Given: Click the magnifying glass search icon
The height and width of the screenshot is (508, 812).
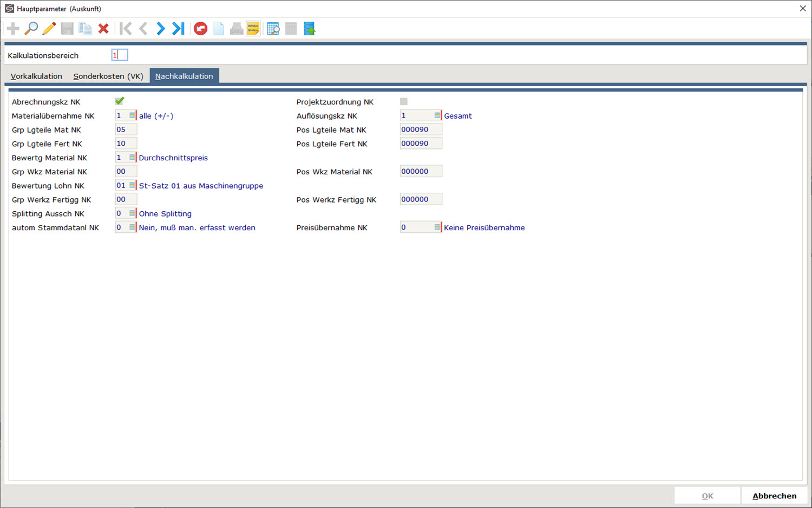Looking at the screenshot, I should click(x=31, y=29).
